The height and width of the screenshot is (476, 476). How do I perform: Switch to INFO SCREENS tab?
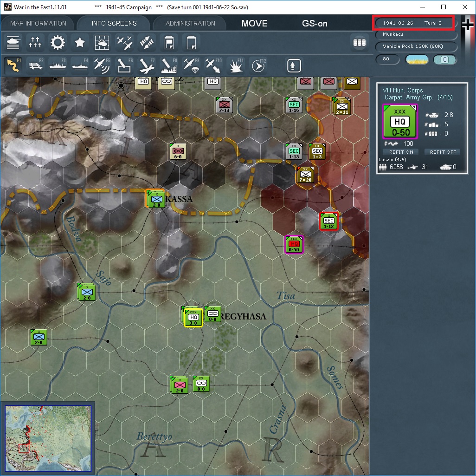pos(114,23)
